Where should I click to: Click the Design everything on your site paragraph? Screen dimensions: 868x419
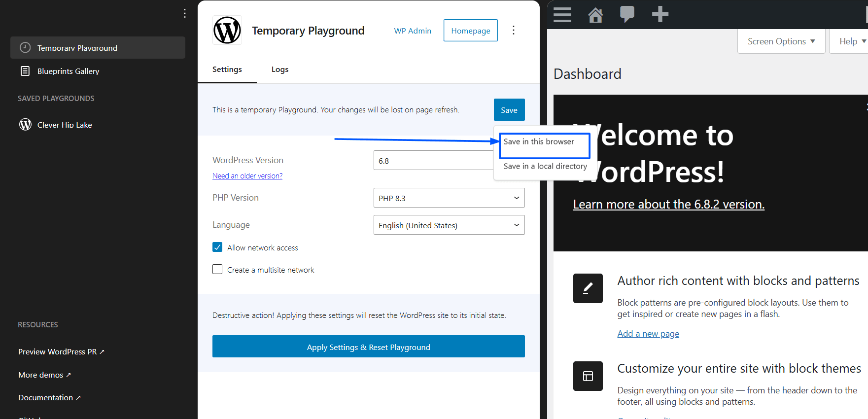(737, 396)
